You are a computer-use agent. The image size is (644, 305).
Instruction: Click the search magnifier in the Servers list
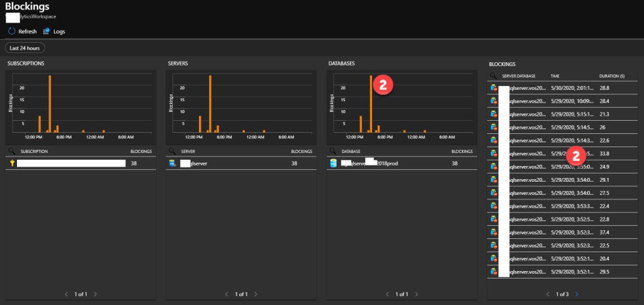coord(172,152)
